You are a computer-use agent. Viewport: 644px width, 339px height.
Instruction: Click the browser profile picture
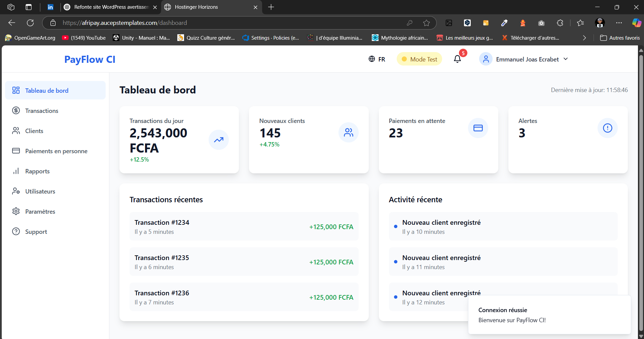pos(600,23)
